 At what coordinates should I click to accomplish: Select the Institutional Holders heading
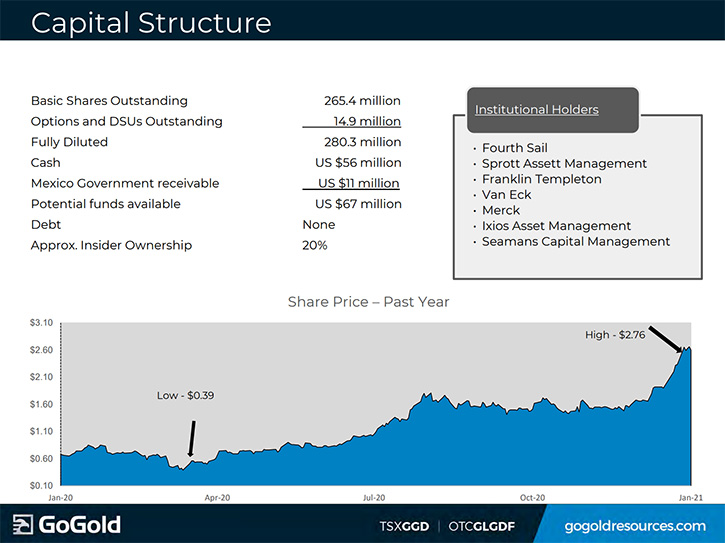pos(536,110)
